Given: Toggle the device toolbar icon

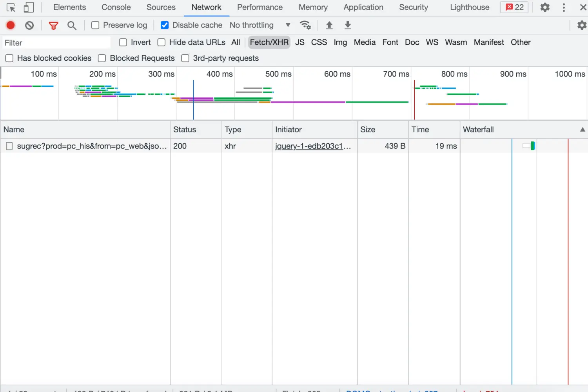Looking at the screenshot, I should [29, 7].
